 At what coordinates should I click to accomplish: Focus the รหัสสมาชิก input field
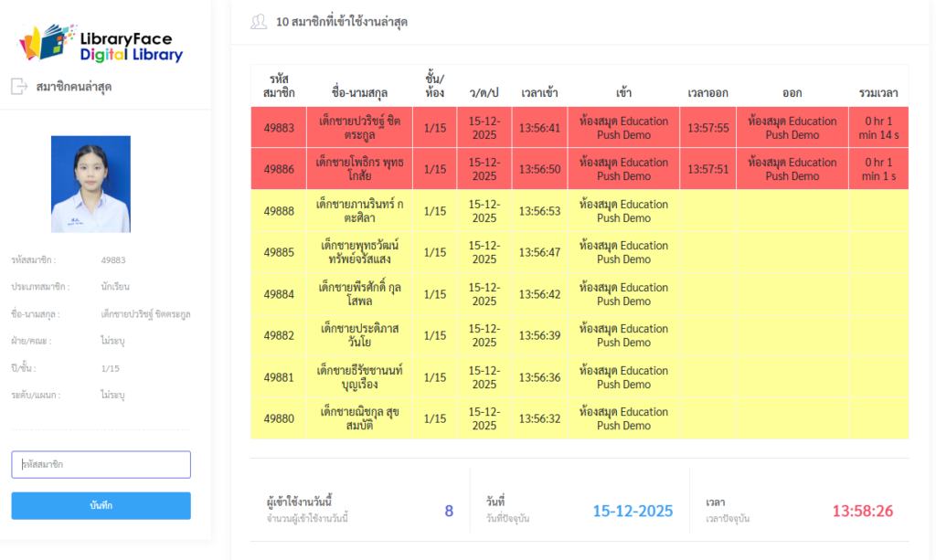101,465
